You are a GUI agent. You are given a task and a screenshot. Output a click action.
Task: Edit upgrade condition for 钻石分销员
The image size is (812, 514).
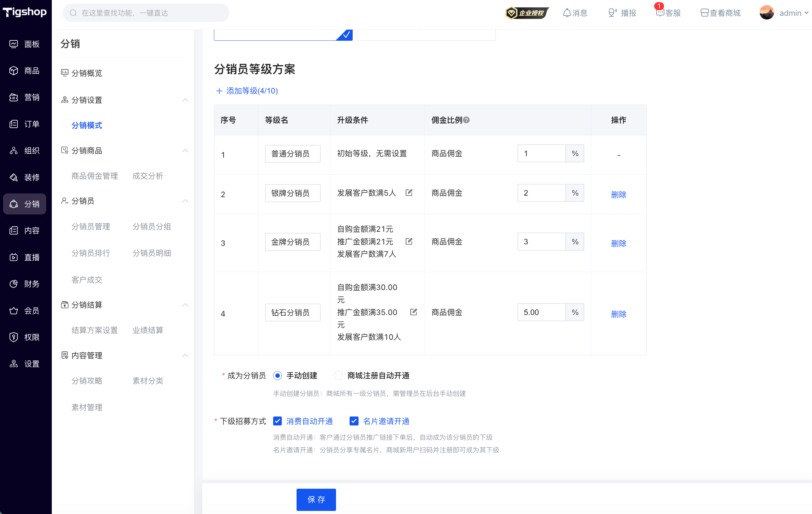pyautogui.click(x=413, y=312)
